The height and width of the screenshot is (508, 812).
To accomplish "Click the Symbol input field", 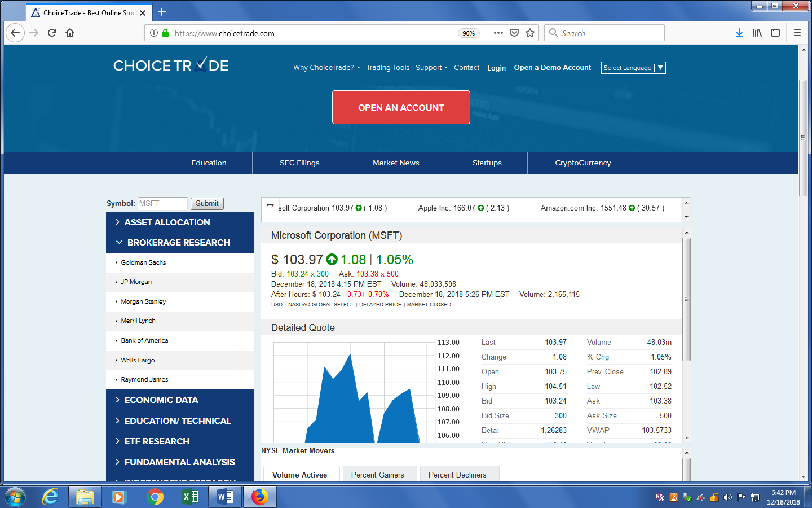I will pos(162,204).
